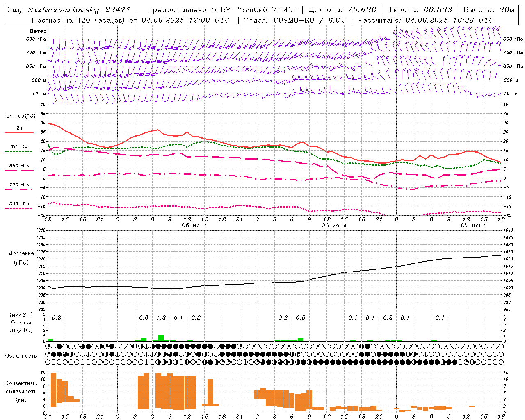
Task: Select the (мм/1ч.) unit label
Action: click(21, 330)
